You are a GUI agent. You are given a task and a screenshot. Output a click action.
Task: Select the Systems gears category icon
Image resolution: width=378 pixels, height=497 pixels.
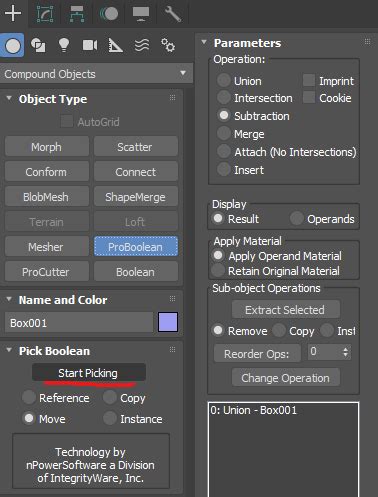pos(168,45)
